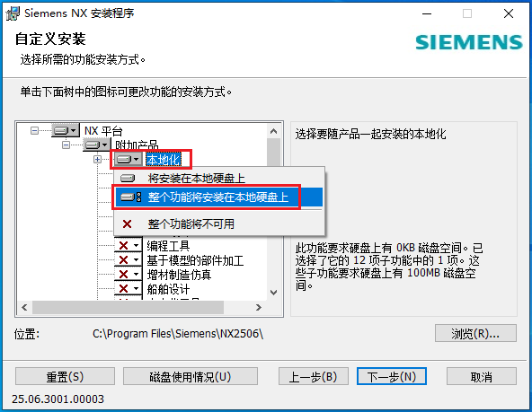
Task: Click the 浏览(R)... button
Action: [475, 334]
